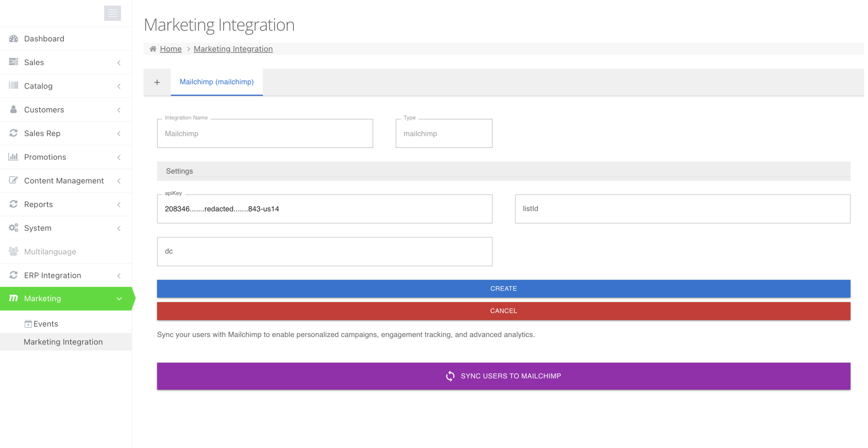Open the Events submenu item

pyautogui.click(x=66, y=324)
